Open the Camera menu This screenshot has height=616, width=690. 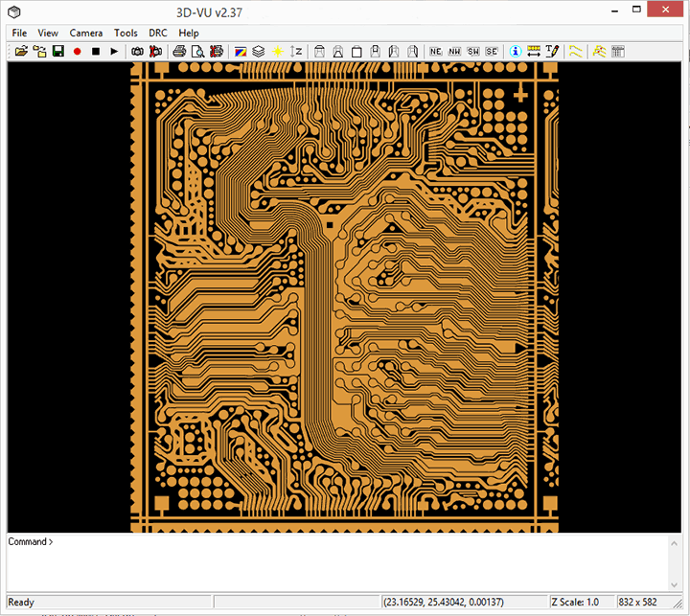pyautogui.click(x=86, y=33)
